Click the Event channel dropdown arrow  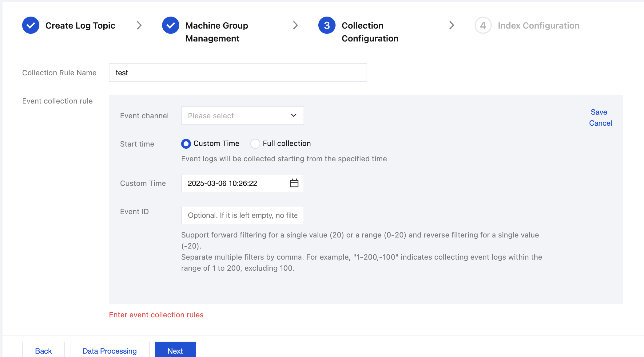(293, 116)
